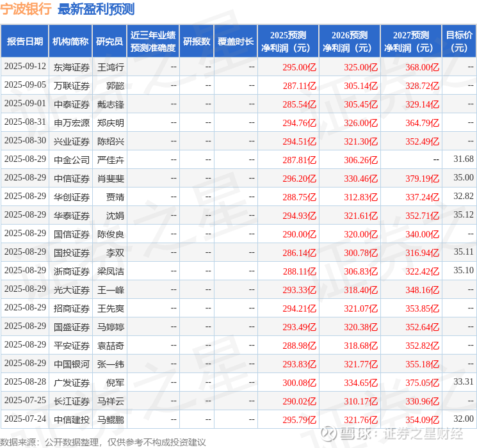Select the 国盛证券 institution cell
Screen dimensions: 477x448
pyautogui.click(x=72, y=327)
